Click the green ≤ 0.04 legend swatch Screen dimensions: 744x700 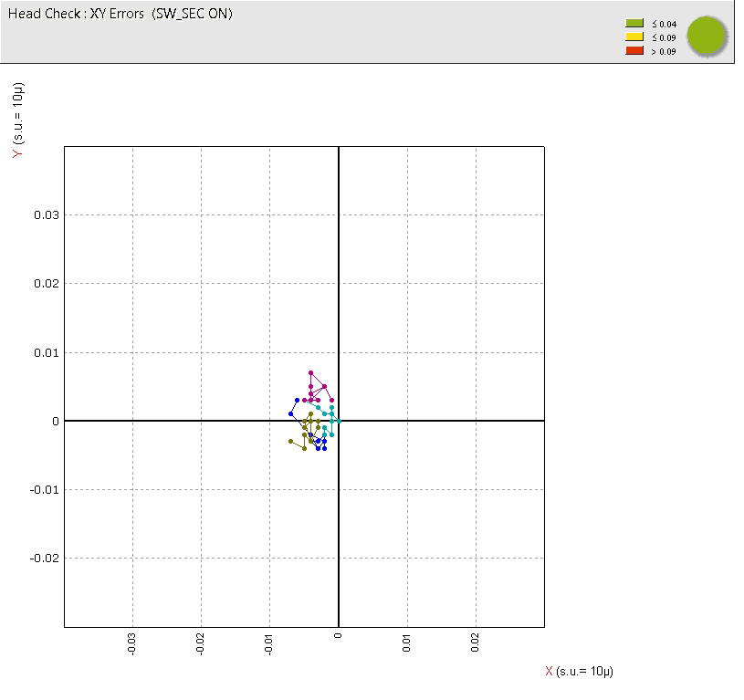634,23
